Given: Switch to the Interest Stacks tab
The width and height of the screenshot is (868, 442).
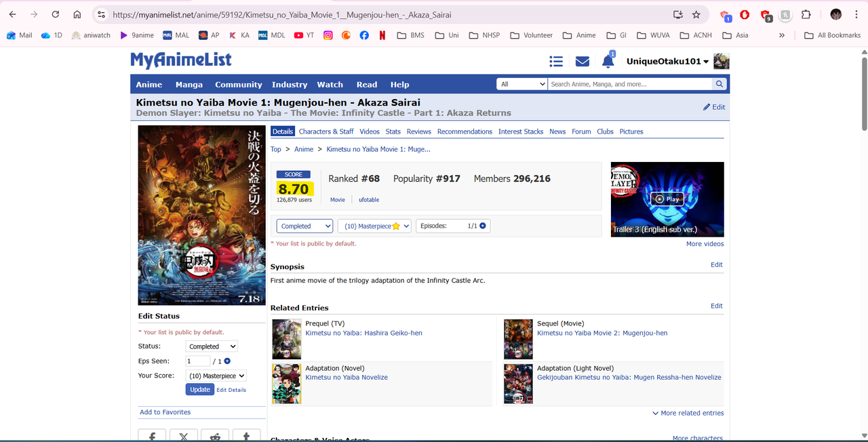Looking at the screenshot, I should point(521,132).
